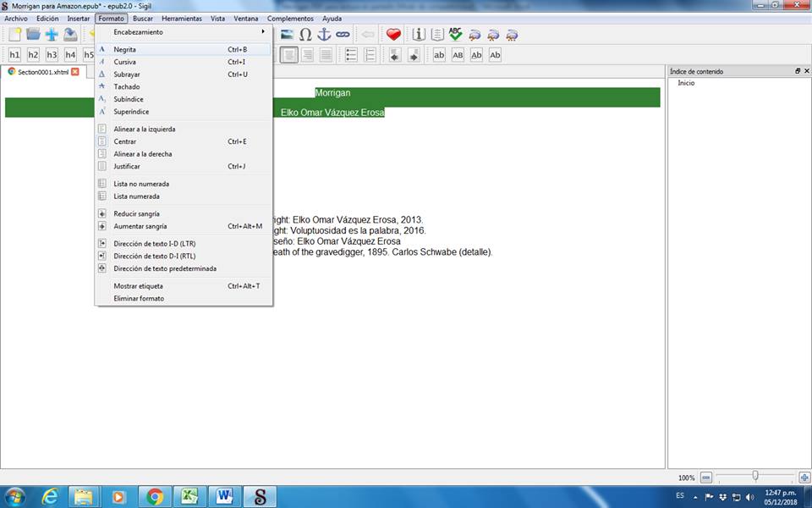The image size is (812, 508).
Task: Select Inicio in table of contents
Action: coord(686,83)
